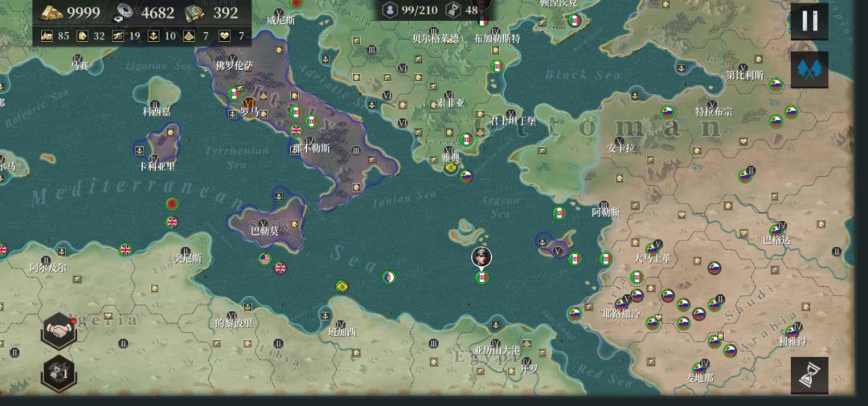Select the horse cavalry icon showing 32
Image resolution: width=868 pixels, height=406 pixels.
82,36
